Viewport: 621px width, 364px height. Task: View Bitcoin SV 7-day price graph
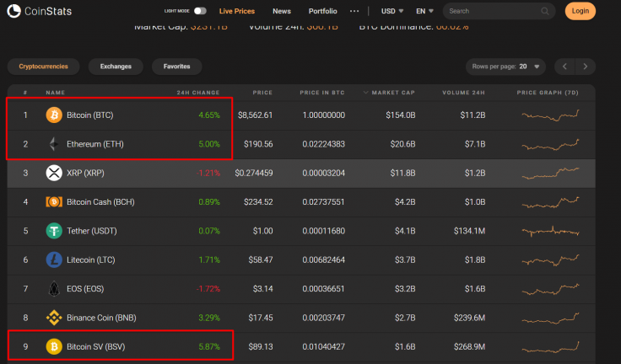550,346
